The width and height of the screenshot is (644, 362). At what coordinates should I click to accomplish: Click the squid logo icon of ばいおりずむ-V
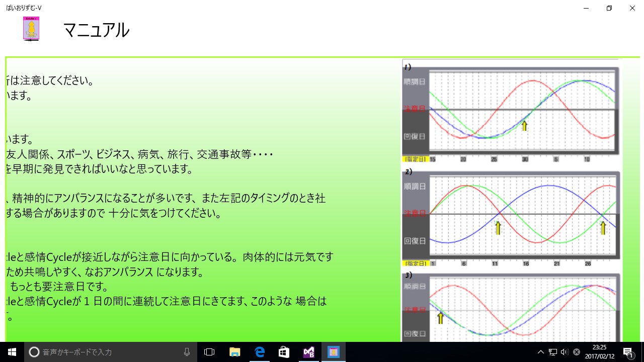31,29
